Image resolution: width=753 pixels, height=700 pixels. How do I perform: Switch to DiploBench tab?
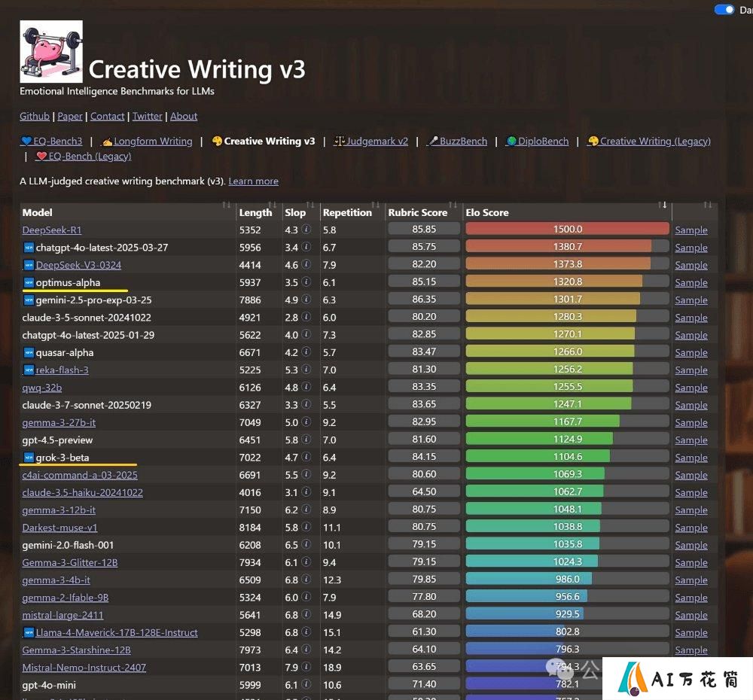pyautogui.click(x=538, y=142)
